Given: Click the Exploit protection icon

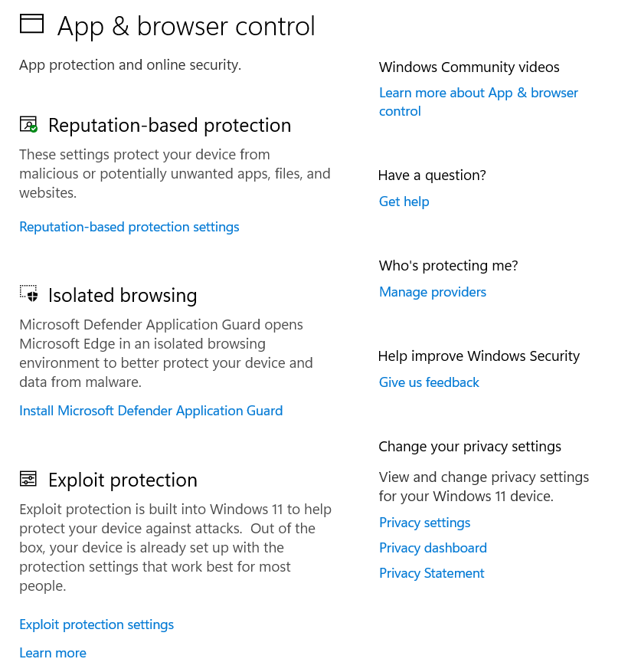Looking at the screenshot, I should pos(28,479).
